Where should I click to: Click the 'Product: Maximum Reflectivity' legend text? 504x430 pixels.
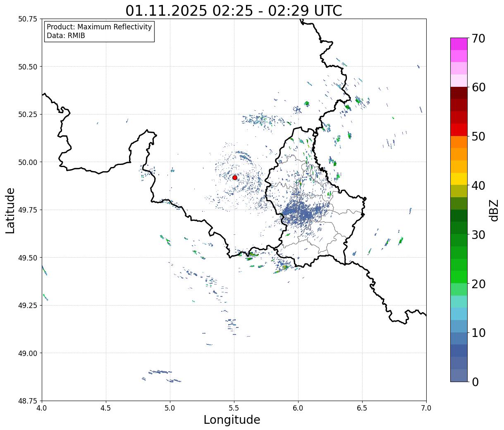click(99, 27)
